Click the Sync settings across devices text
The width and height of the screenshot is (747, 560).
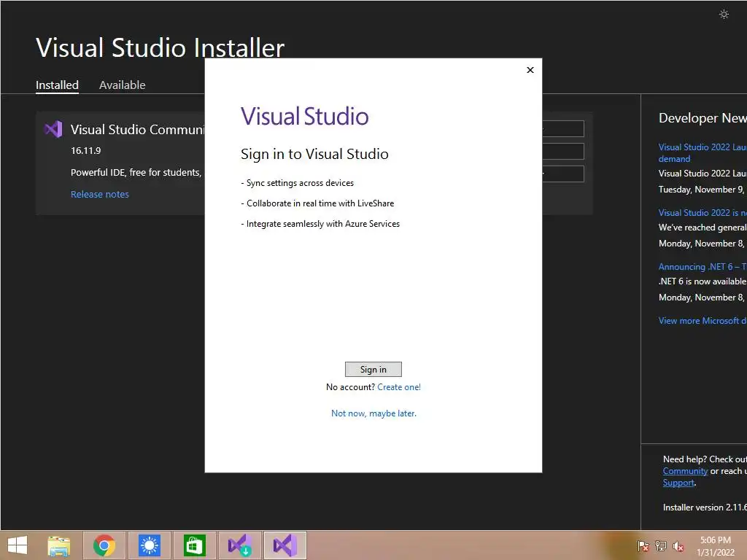[298, 183]
